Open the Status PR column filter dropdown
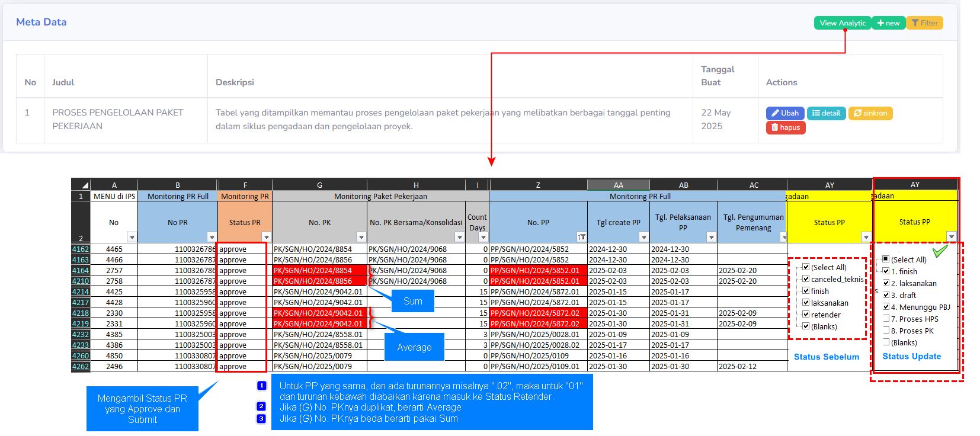Image resolution: width=980 pixels, height=436 pixels. pos(266,237)
